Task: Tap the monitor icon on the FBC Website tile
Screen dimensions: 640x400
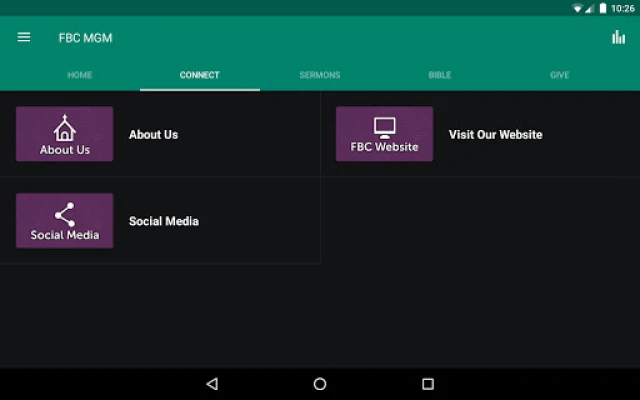Action: point(384,127)
